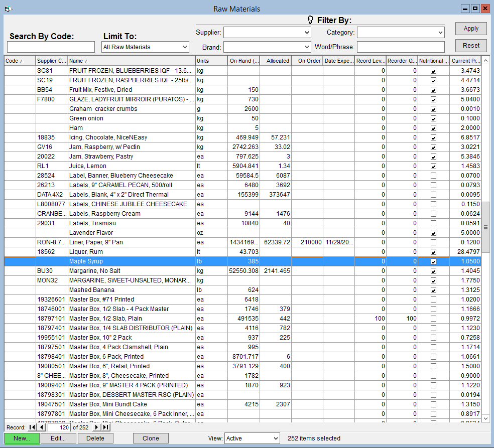This screenshot has width=494, height=448.
Task: Select the Margarine, No Salt row
Action: tap(242, 271)
